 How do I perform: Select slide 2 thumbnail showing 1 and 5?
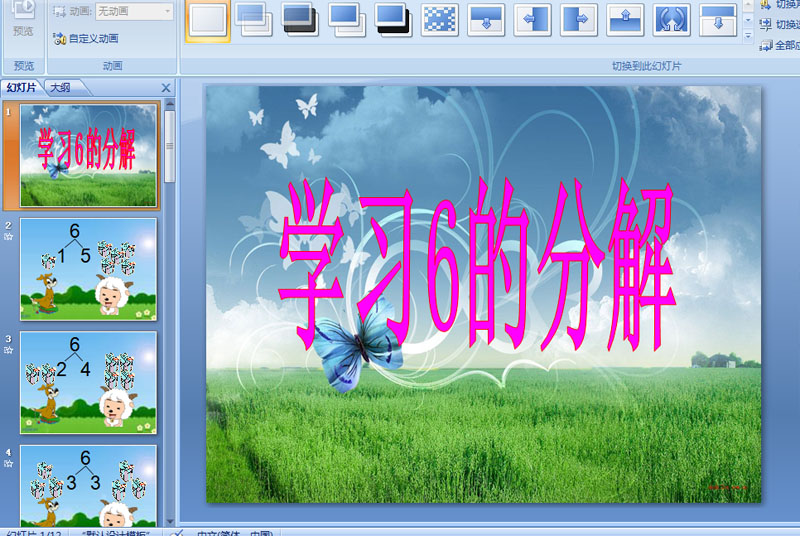click(x=88, y=269)
